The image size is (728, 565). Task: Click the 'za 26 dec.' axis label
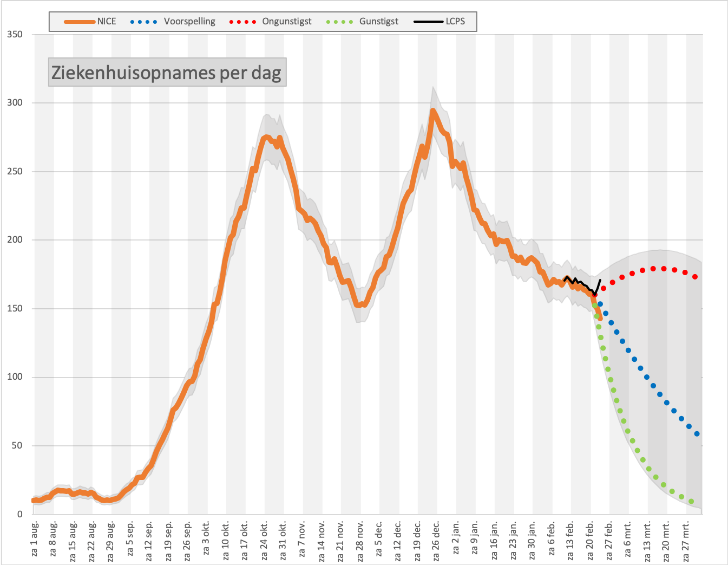click(437, 540)
